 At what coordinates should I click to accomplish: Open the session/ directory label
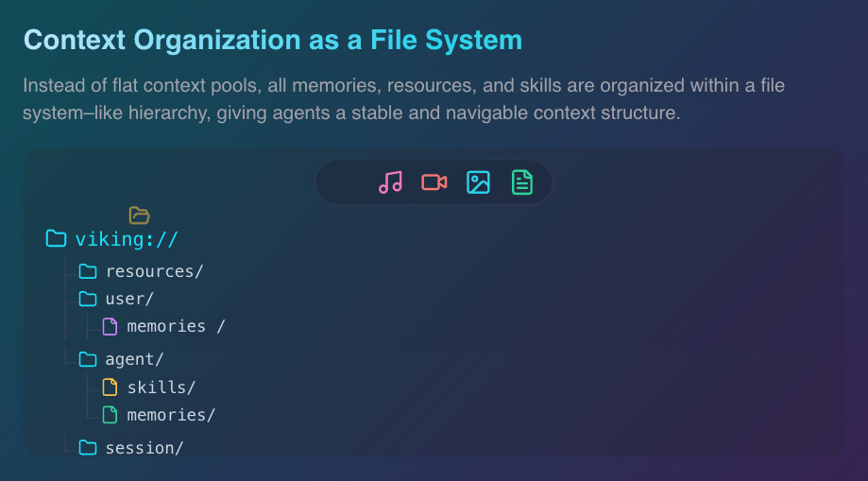point(145,447)
